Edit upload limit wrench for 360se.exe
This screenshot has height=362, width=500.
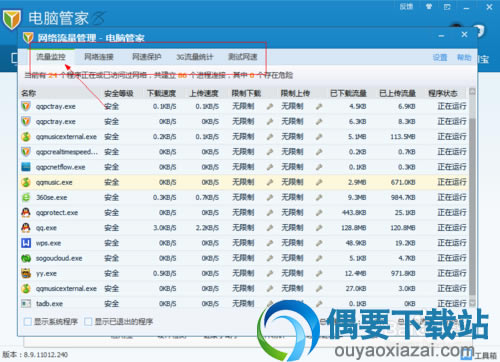click(319, 197)
